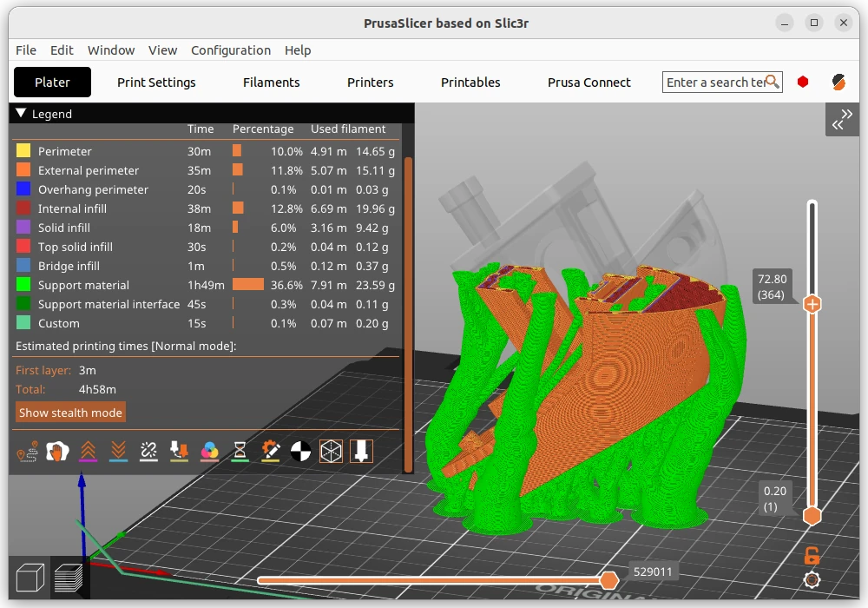The image size is (868, 608).
Task: Click the search magnifier icon
Action: [x=773, y=82]
